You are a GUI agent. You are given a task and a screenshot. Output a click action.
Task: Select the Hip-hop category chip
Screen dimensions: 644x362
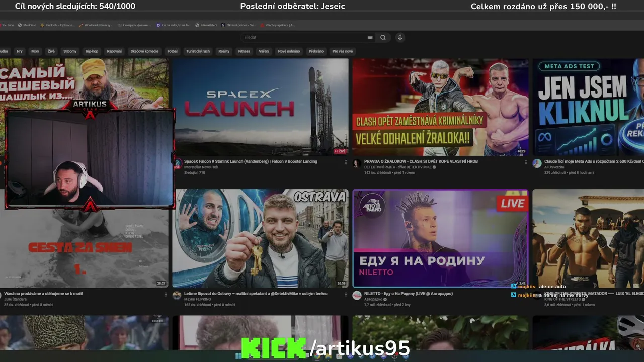click(x=92, y=51)
